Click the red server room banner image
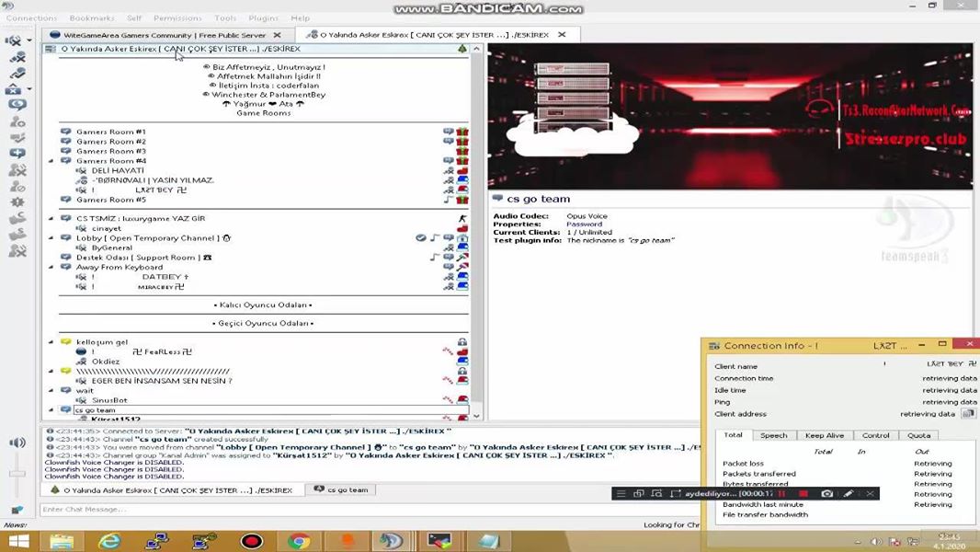 tap(730, 117)
